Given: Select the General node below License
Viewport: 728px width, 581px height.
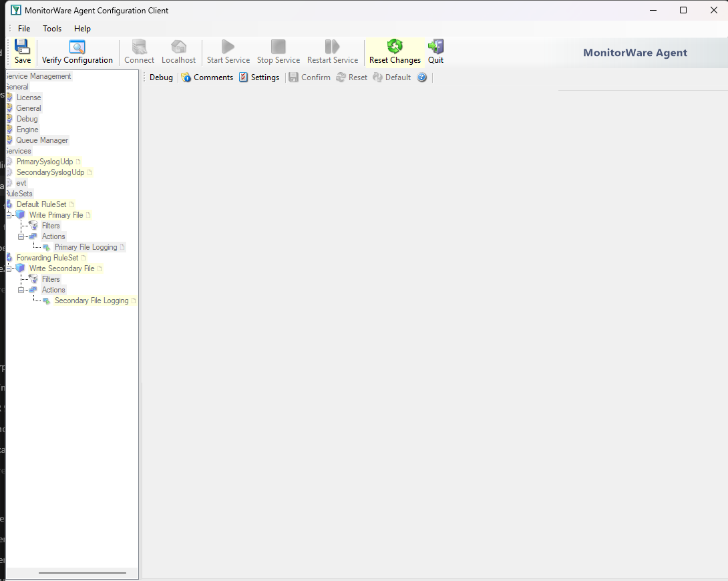Looking at the screenshot, I should point(29,108).
